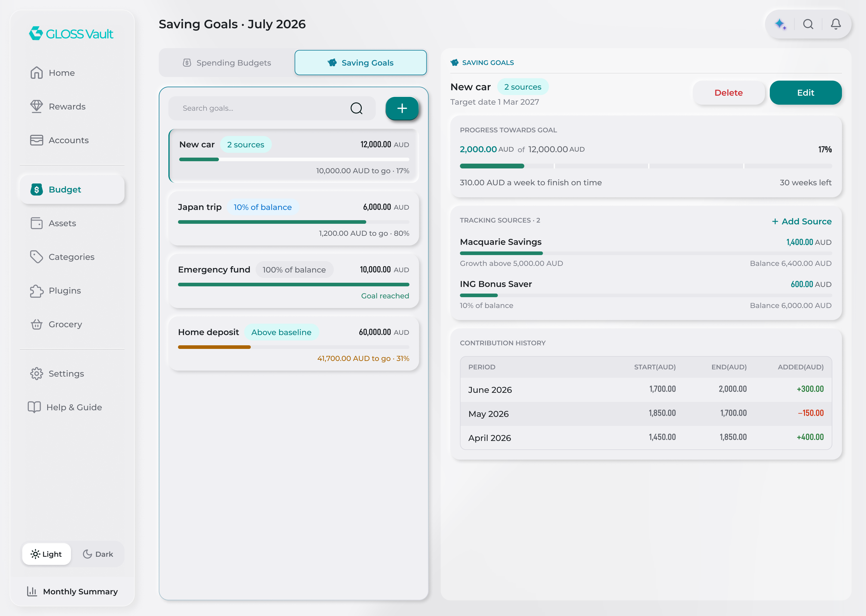866x616 pixels.
Task: Click the ING Bonus Saver source name
Action: [x=496, y=284]
